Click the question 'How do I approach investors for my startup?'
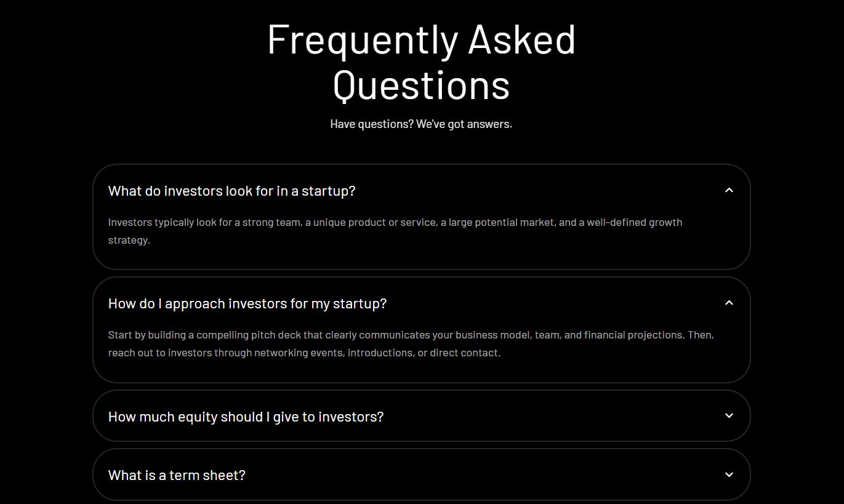 pyautogui.click(x=247, y=303)
